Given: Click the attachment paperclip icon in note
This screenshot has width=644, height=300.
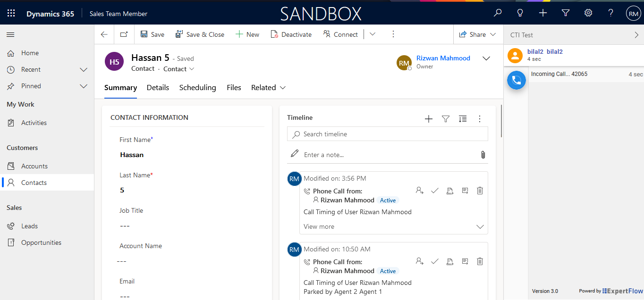Looking at the screenshot, I should pos(483,155).
